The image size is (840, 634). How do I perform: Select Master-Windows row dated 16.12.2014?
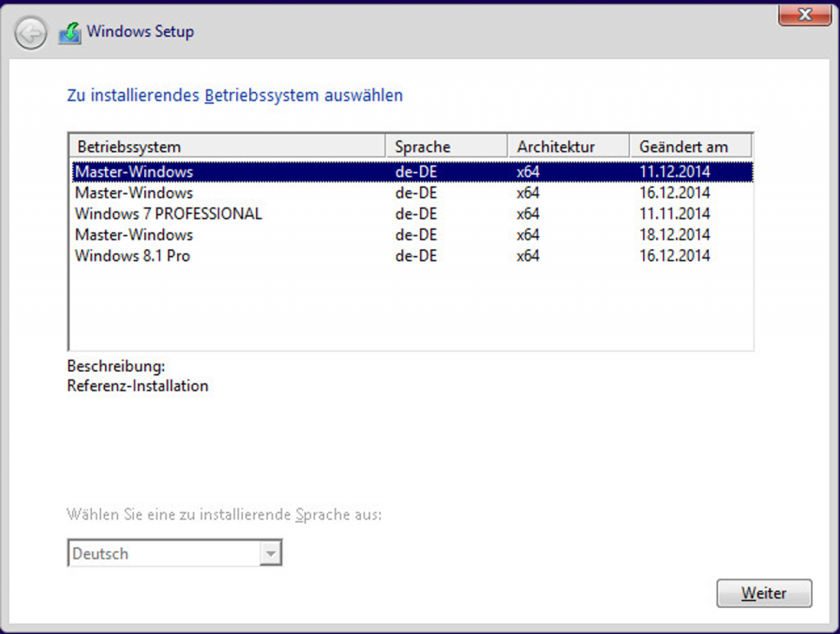(412, 193)
